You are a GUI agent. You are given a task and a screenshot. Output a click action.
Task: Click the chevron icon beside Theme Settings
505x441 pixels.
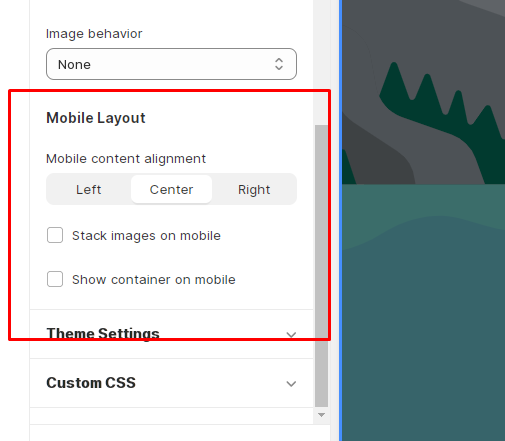tap(291, 335)
